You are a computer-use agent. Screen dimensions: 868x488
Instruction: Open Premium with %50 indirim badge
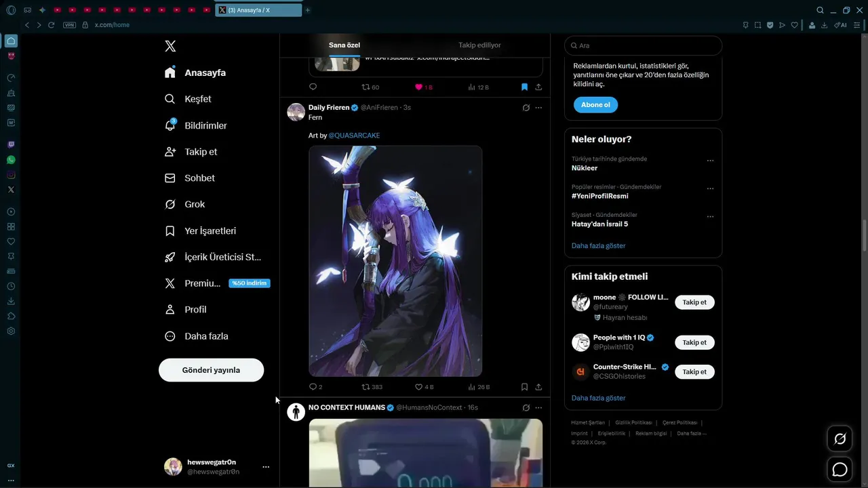point(217,283)
